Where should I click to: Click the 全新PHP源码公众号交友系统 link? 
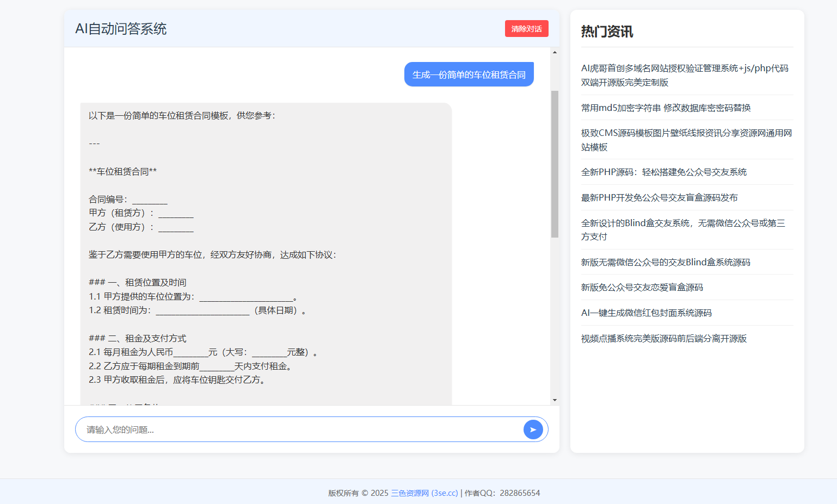tap(664, 172)
